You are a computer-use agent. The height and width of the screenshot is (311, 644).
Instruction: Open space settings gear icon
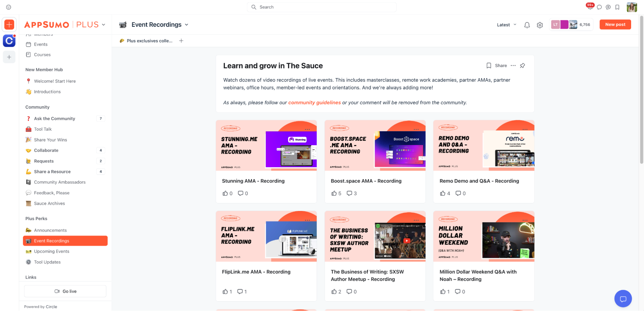click(540, 25)
